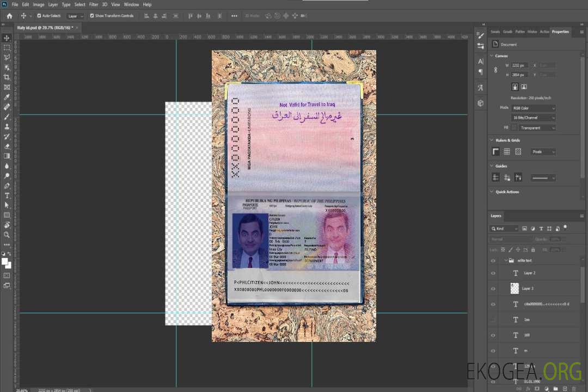Open the Window menu

coord(131,4)
